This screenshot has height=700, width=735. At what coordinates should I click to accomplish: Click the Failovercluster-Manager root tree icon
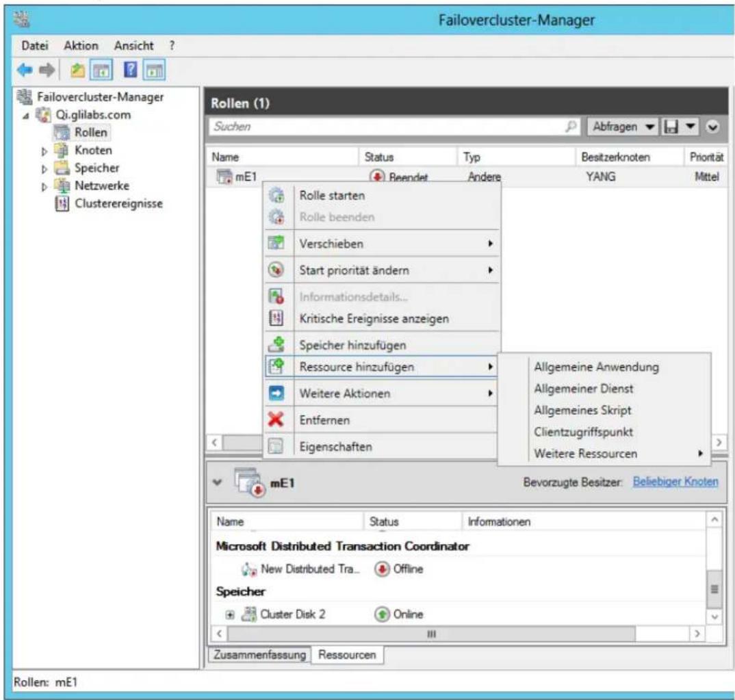pyautogui.click(x=25, y=96)
